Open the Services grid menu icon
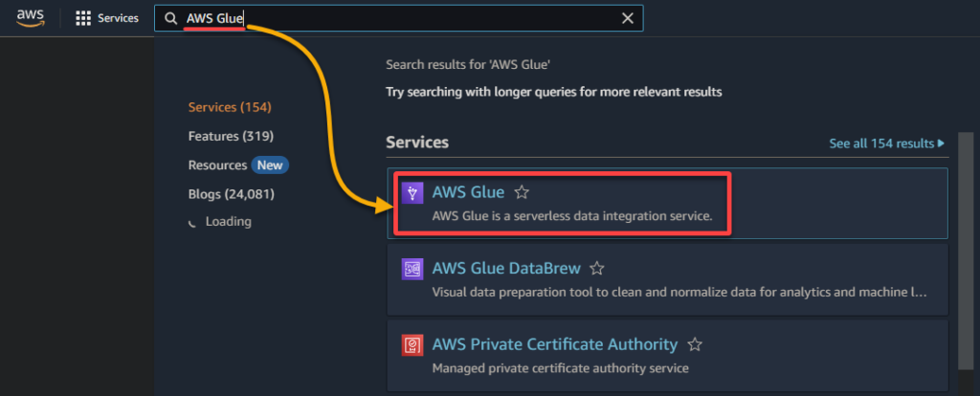980x396 pixels. pos(83,18)
